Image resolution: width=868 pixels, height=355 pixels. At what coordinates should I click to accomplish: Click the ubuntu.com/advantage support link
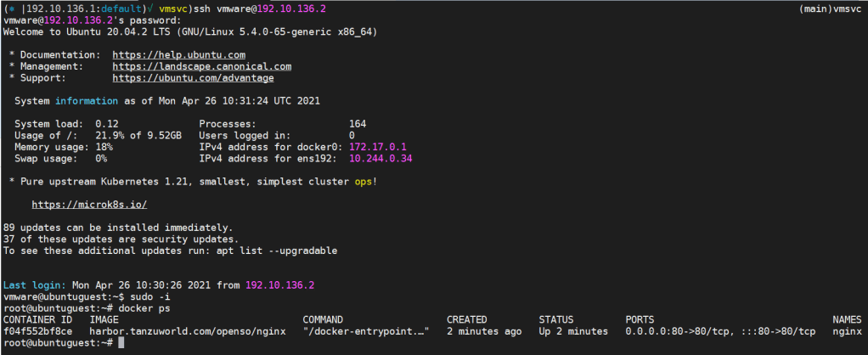[x=193, y=77]
